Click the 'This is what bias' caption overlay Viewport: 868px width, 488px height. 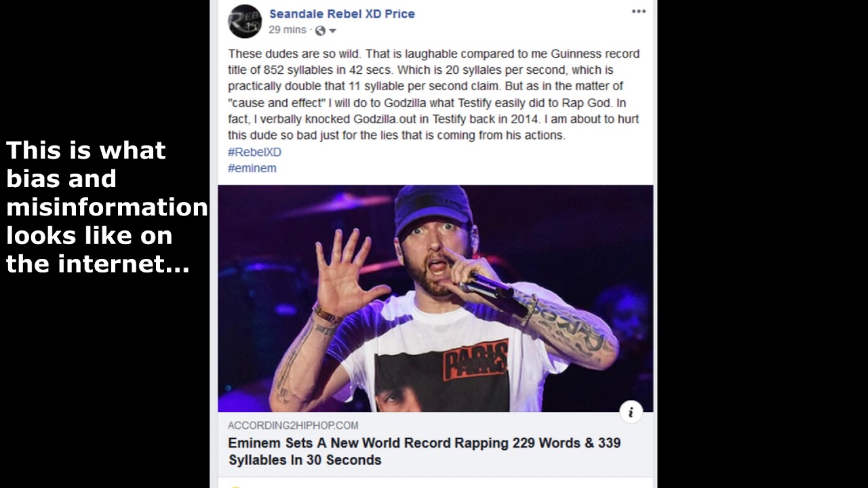point(106,207)
